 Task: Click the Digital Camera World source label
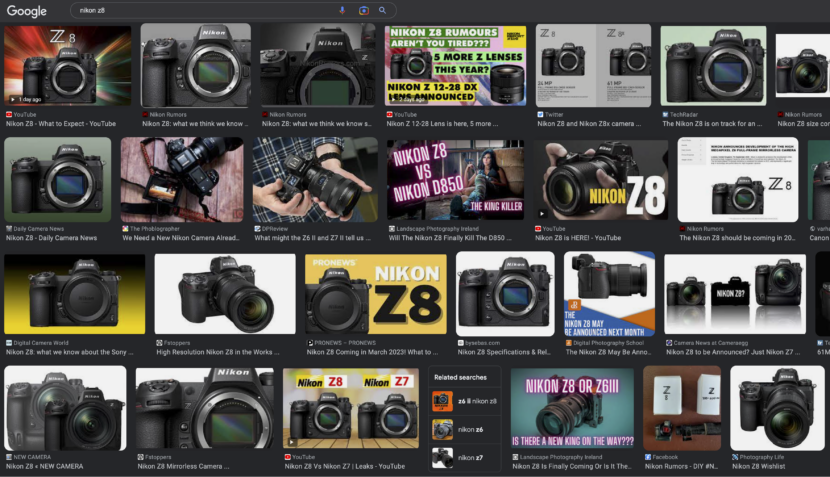click(x=41, y=343)
